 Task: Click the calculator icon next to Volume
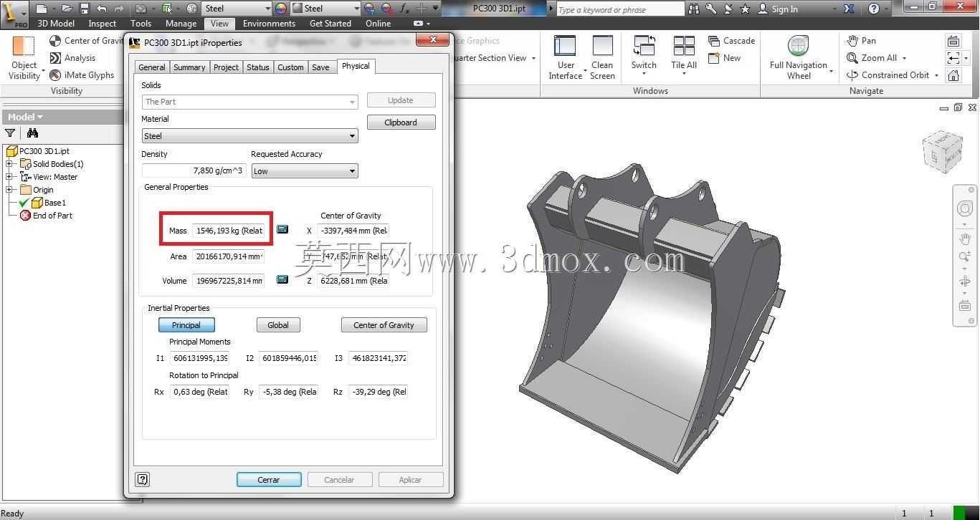point(282,280)
